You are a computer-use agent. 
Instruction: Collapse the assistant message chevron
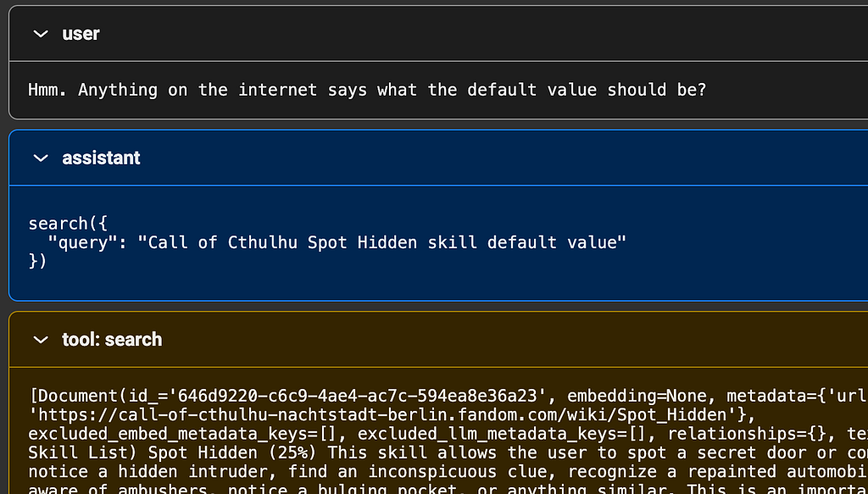pos(41,158)
